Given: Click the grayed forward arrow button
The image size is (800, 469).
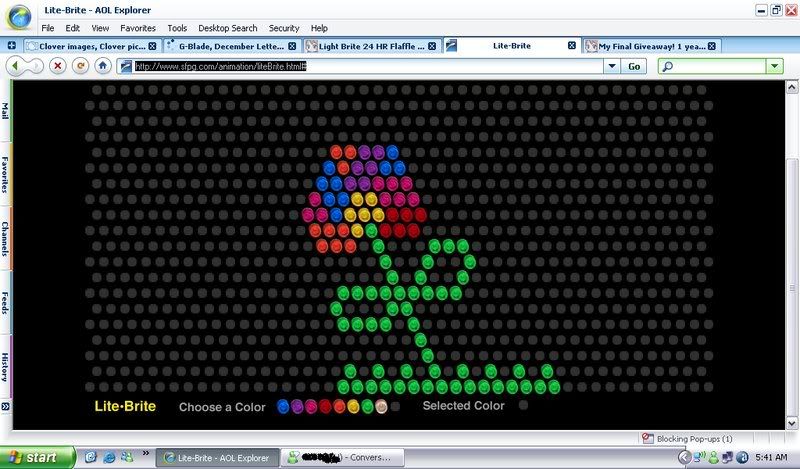Looking at the screenshot, I should tap(35, 66).
